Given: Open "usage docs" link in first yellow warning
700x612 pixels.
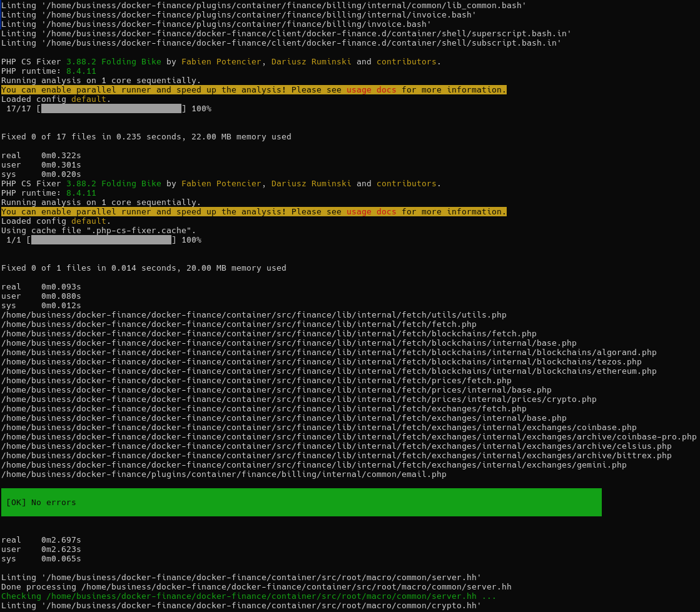Looking at the screenshot, I should 371,90.
